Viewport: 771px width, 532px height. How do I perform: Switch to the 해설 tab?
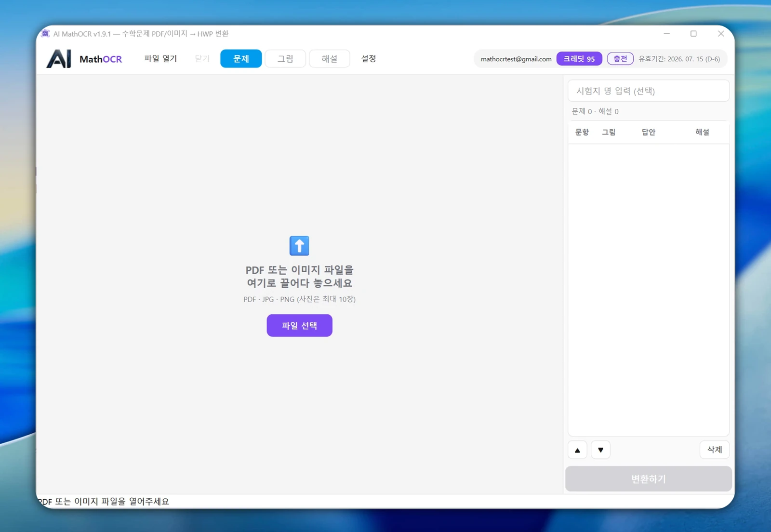[x=330, y=59]
